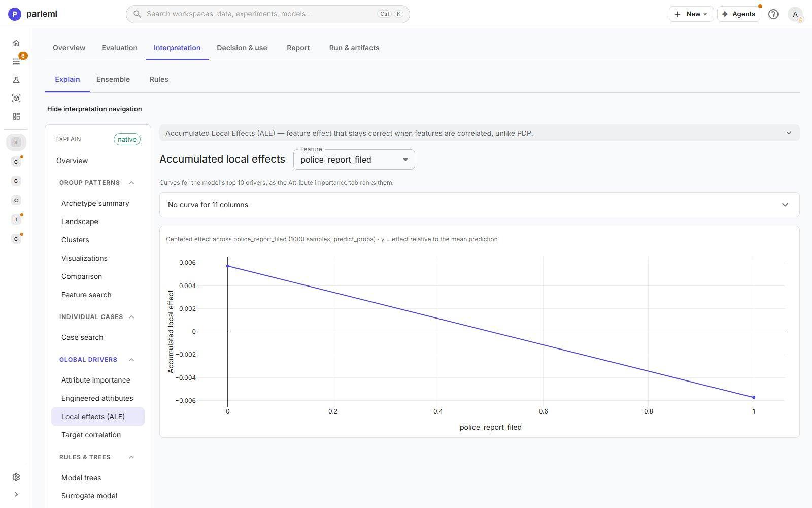Open the experiments flask icon
The height and width of the screenshot is (508, 812).
16,80
